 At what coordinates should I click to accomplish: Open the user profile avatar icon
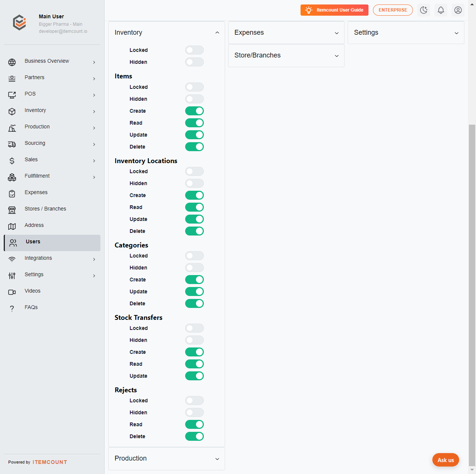tap(458, 10)
